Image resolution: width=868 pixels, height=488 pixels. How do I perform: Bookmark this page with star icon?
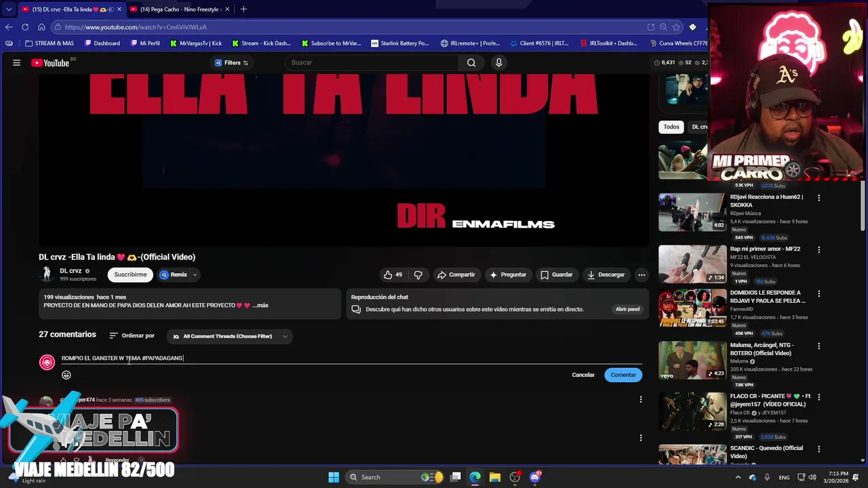pyautogui.click(x=676, y=27)
